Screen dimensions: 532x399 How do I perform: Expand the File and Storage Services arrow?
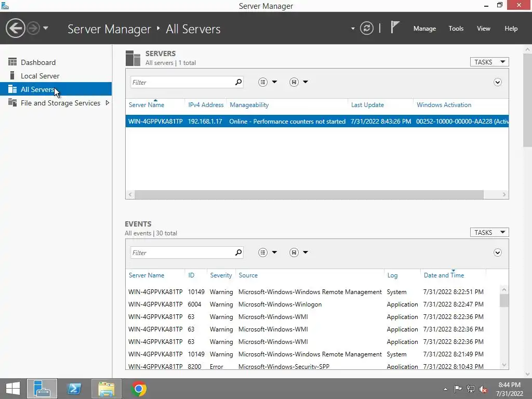(x=107, y=103)
